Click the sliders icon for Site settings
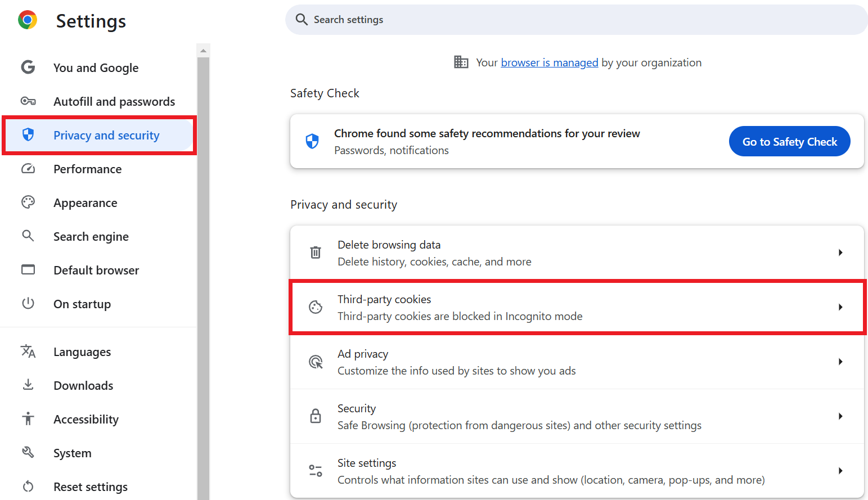The width and height of the screenshot is (868, 500). click(x=316, y=471)
